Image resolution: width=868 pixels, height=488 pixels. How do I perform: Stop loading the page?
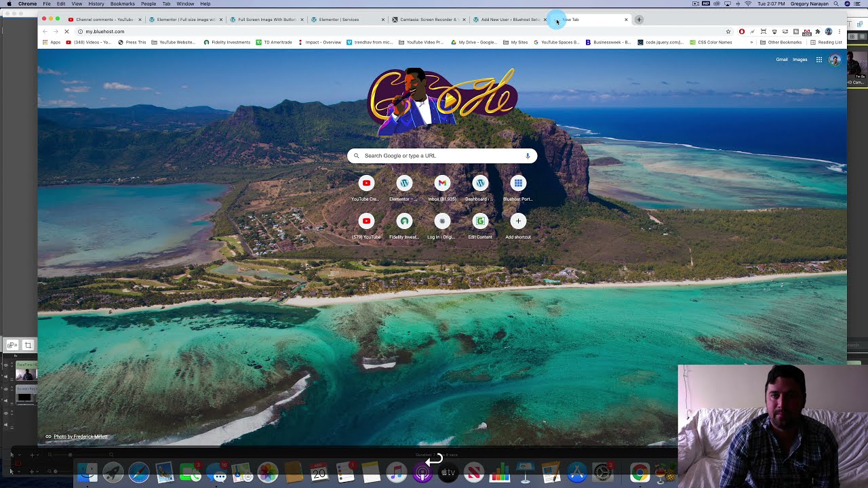(x=66, y=32)
